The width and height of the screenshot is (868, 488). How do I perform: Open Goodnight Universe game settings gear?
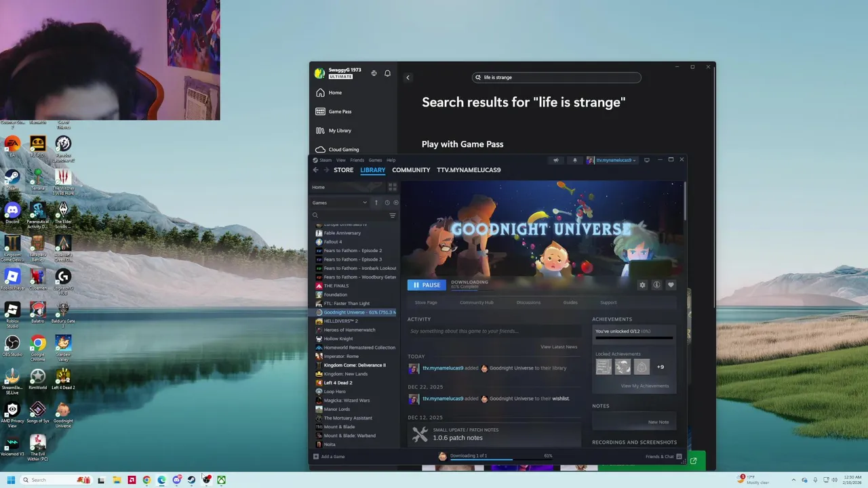pyautogui.click(x=642, y=285)
